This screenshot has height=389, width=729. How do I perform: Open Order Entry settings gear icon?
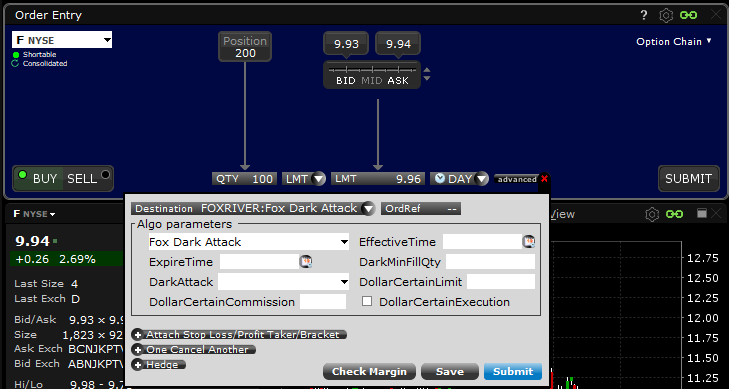click(666, 15)
